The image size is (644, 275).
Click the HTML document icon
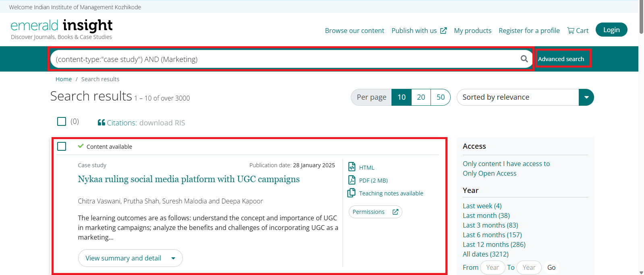352,167
